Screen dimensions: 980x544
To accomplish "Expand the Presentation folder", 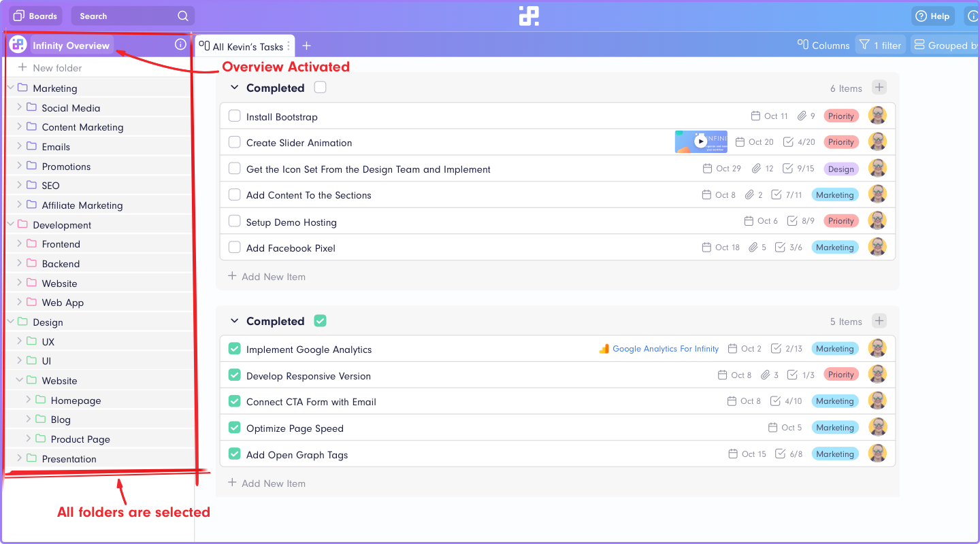I will [20, 458].
